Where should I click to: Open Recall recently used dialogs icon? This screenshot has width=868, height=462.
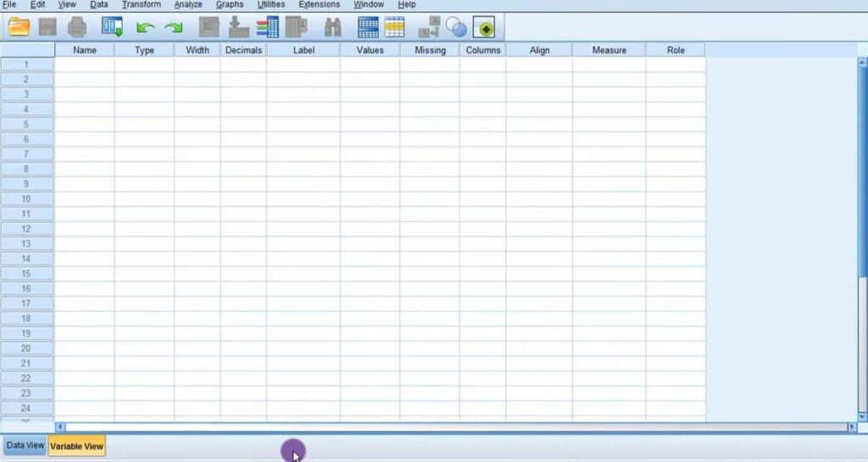[x=113, y=27]
